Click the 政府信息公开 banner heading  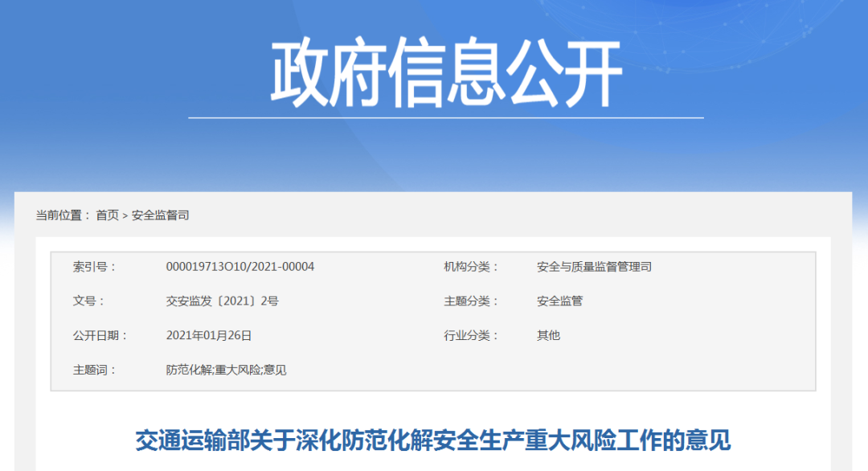point(446,72)
